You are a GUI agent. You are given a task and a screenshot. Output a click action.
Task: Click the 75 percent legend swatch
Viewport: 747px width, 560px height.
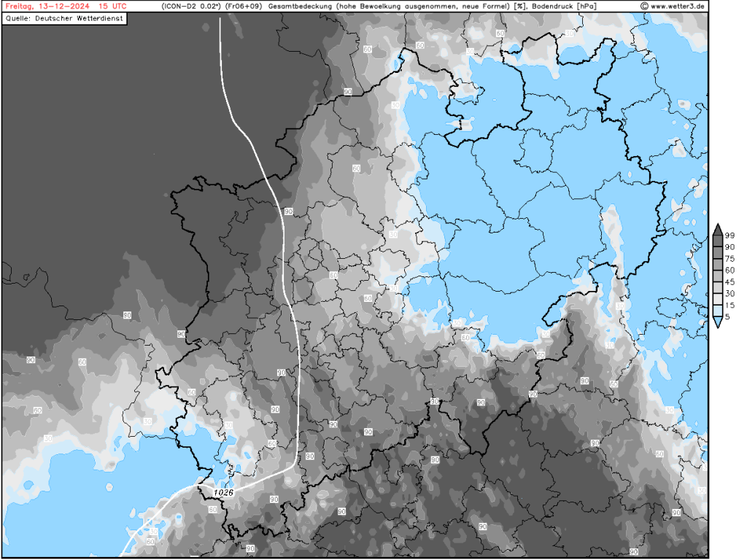coord(719,263)
